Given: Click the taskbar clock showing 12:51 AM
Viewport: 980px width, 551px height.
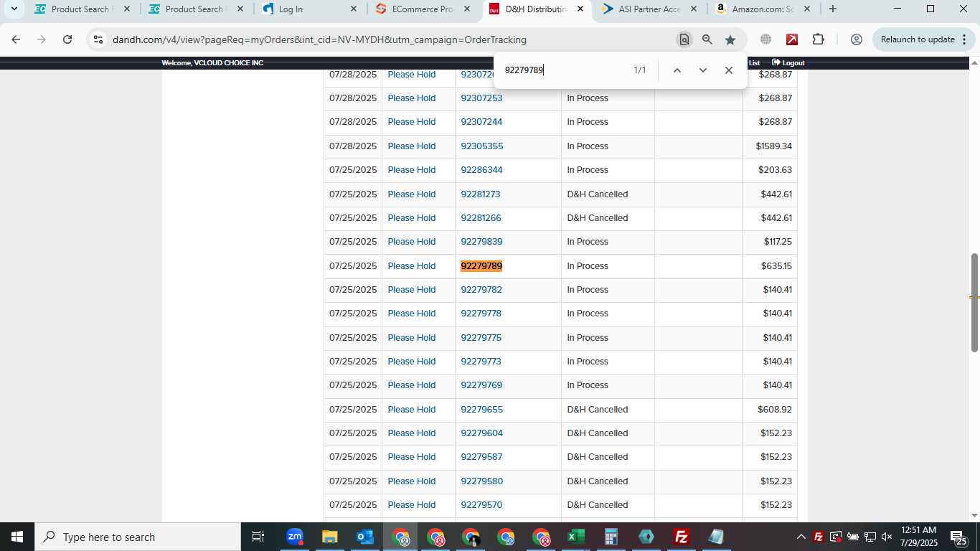Looking at the screenshot, I should coord(919,537).
